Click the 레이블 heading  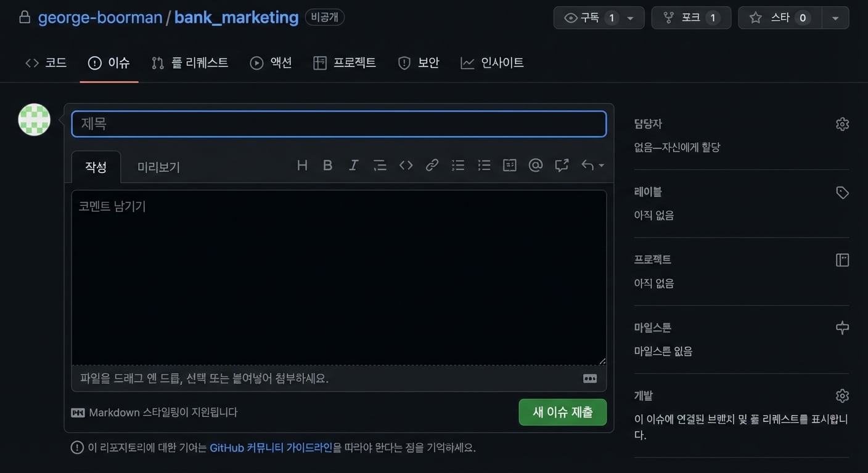point(648,192)
